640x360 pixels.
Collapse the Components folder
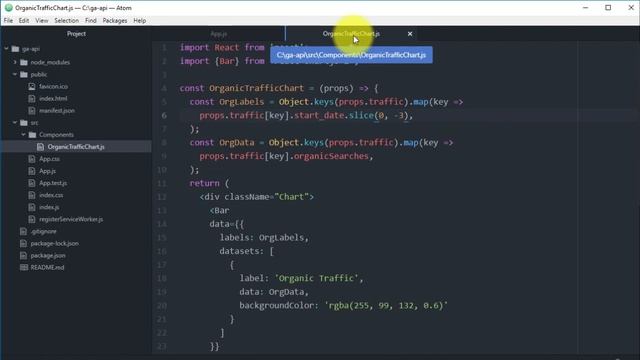point(24,135)
